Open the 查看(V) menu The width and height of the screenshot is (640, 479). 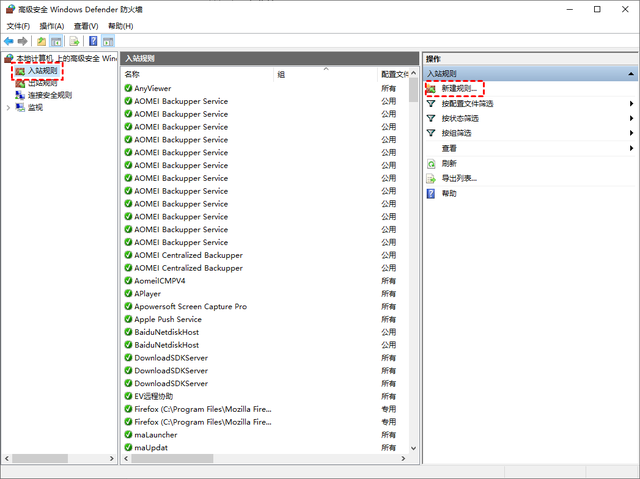86,26
